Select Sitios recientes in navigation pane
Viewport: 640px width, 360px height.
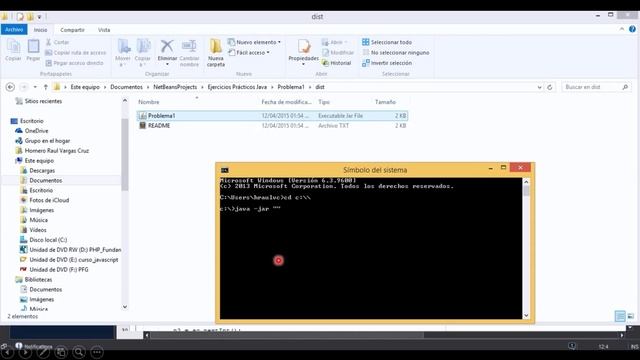point(39,101)
